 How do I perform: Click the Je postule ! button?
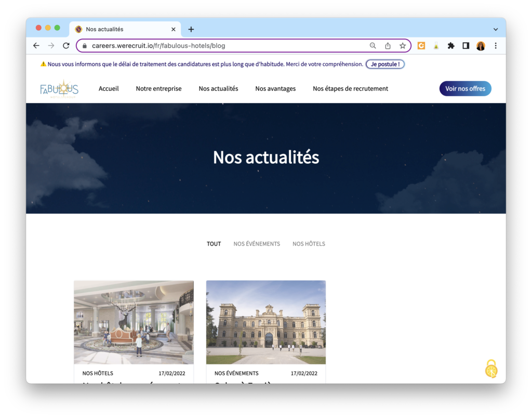point(385,64)
